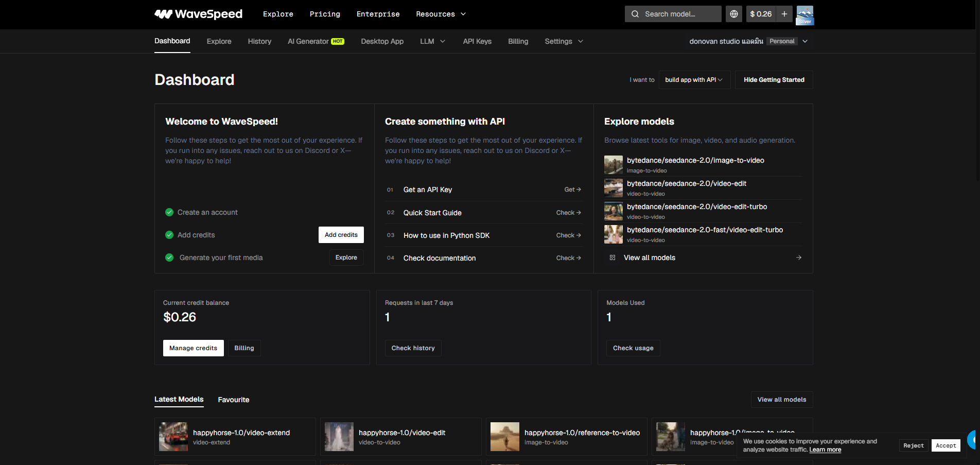The width and height of the screenshot is (980, 465).
Task: Open seedance-2.0/video-edit-turbo thumbnail
Action: tap(614, 211)
